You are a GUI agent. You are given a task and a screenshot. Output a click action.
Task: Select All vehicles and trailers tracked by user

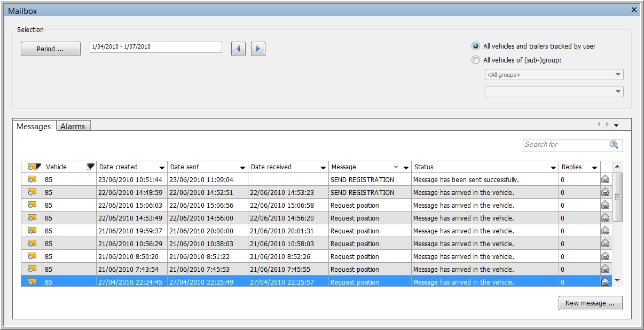[476, 46]
